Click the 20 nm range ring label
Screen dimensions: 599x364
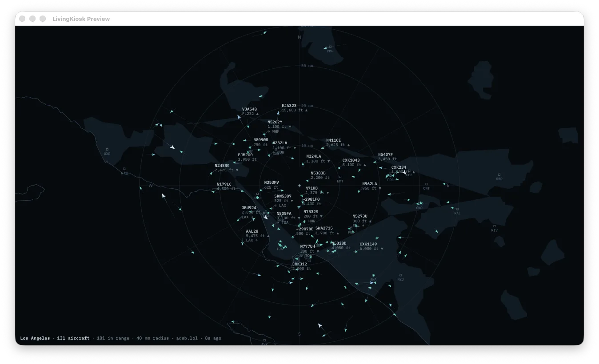tap(307, 106)
